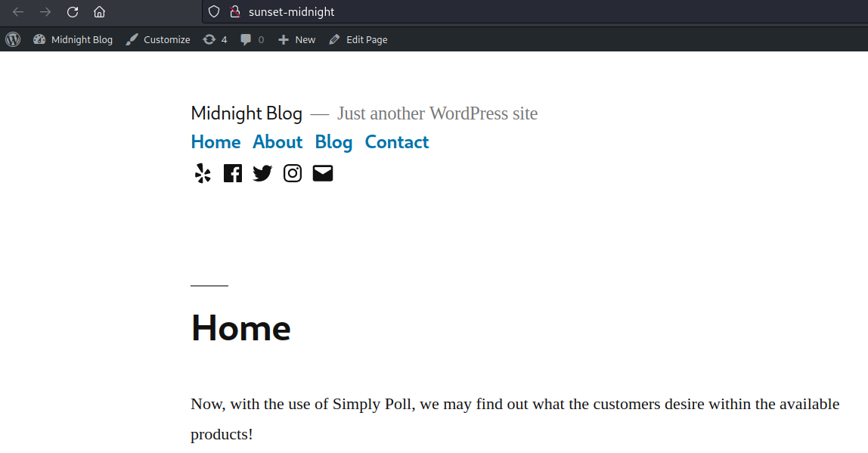Open the comments awaiting moderation
This screenshot has width=868, height=453.
252,39
